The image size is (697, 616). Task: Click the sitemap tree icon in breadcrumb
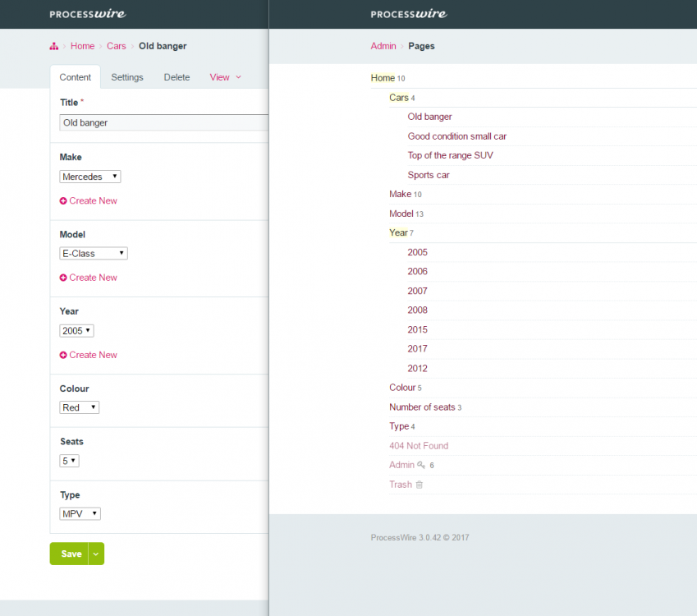[x=53, y=47]
